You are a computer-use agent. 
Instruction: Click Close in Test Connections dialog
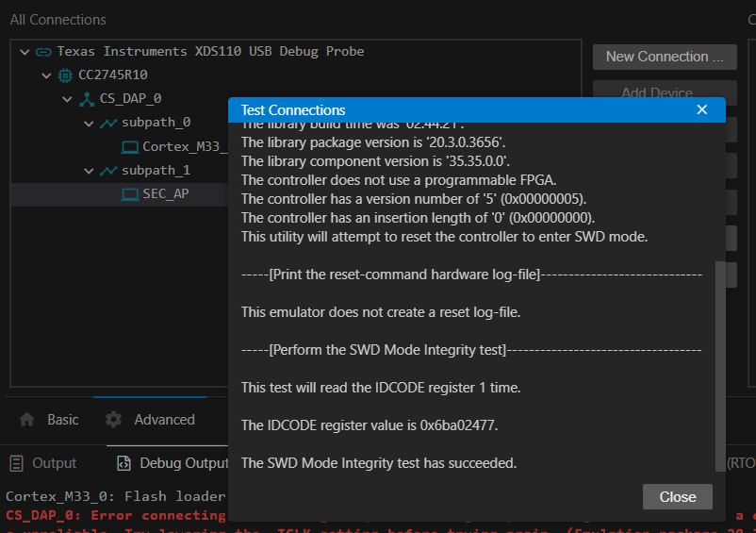677,497
